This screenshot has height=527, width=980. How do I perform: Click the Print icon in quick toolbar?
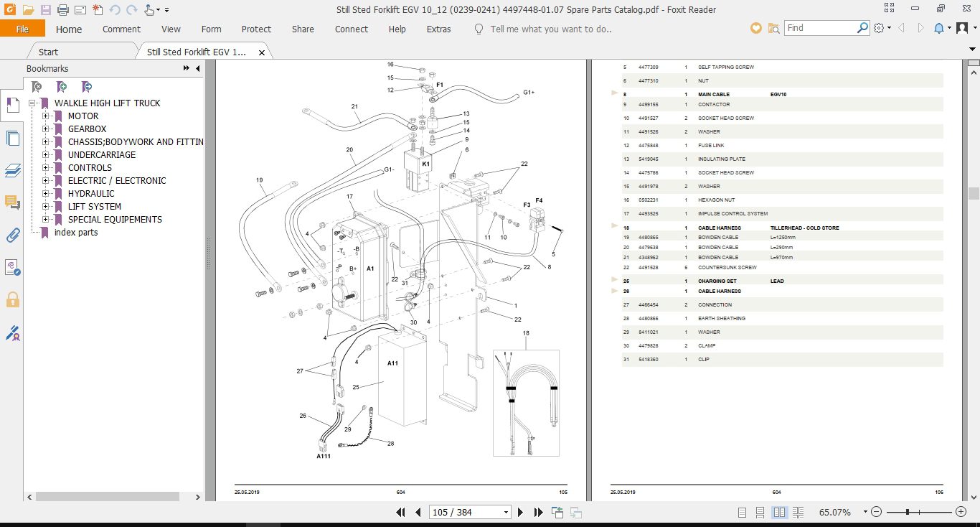(62, 10)
